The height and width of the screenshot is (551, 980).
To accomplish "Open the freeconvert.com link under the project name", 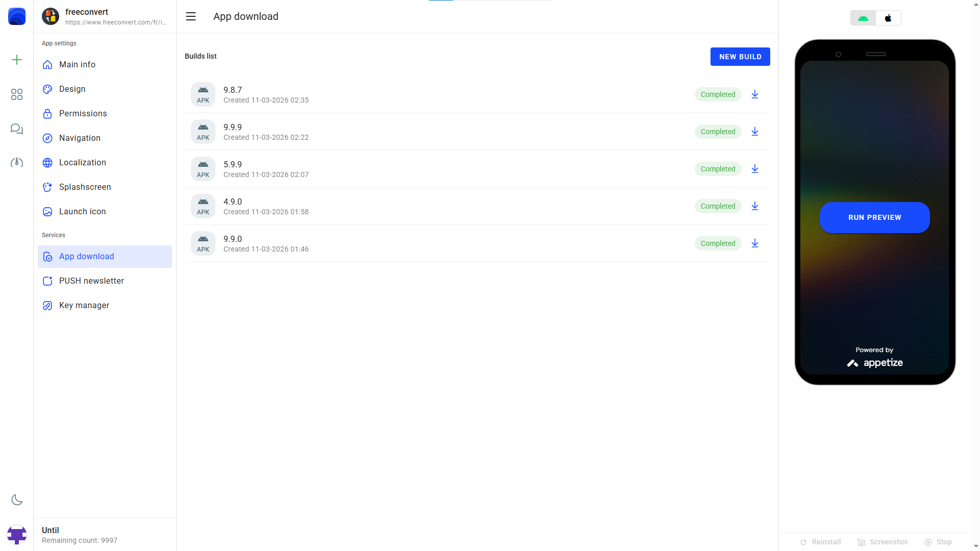I will 115,22.
